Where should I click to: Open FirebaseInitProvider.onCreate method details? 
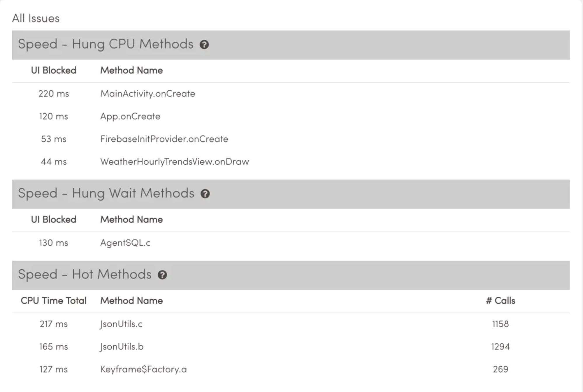291,139
